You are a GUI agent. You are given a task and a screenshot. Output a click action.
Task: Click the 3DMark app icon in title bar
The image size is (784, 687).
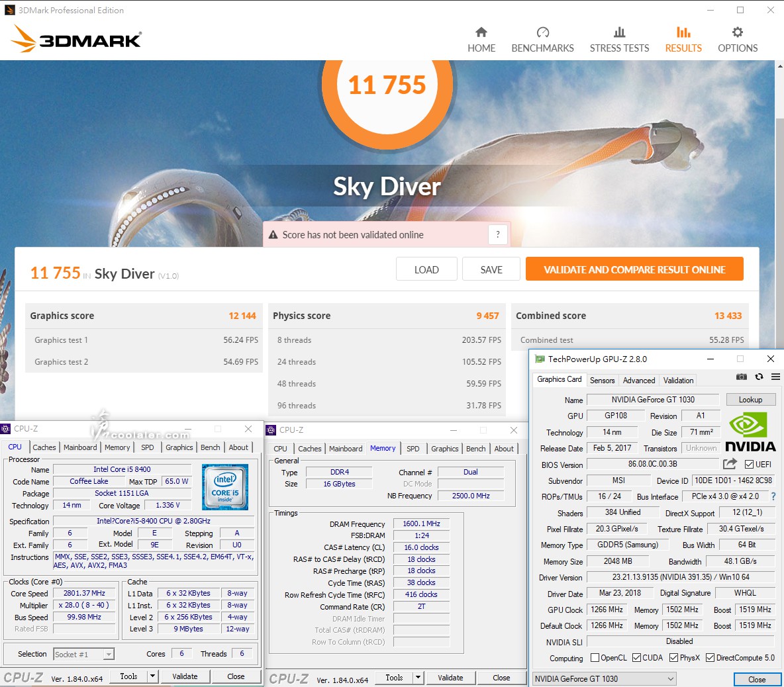[9, 10]
